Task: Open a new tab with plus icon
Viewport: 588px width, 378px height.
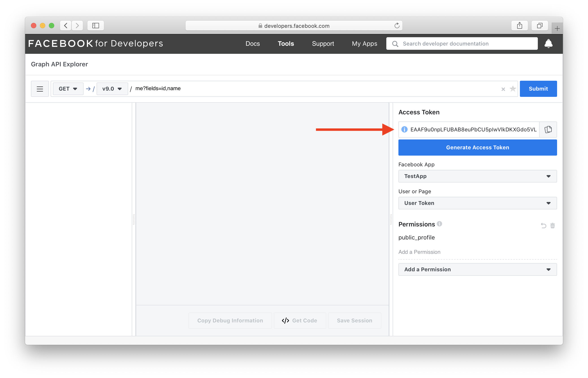Action: (557, 28)
